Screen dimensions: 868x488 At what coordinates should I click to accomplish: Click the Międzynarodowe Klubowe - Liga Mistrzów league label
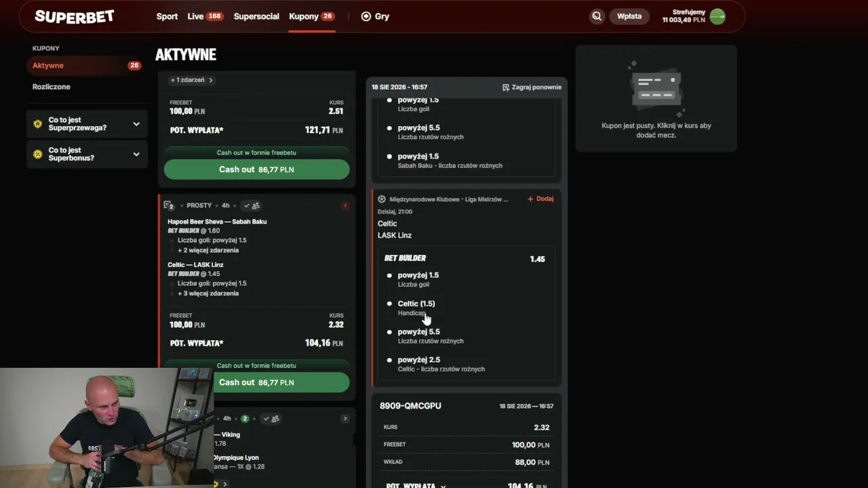(x=448, y=199)
